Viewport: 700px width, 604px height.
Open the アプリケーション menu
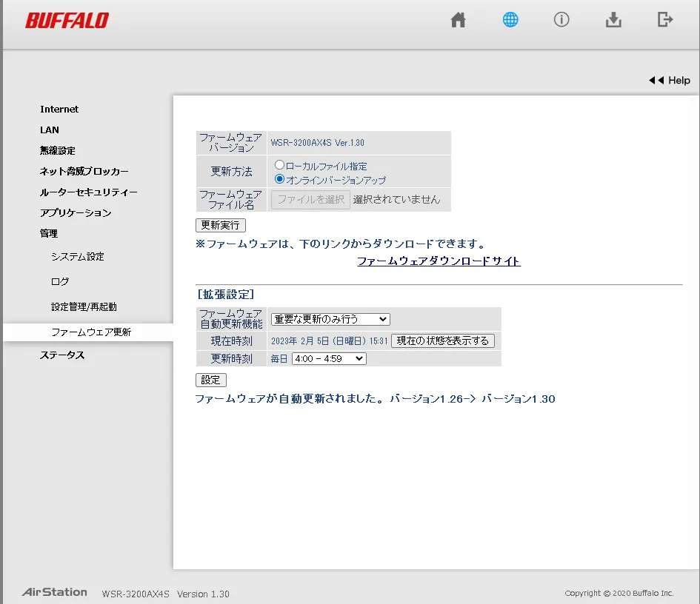(x=76, y=212)
